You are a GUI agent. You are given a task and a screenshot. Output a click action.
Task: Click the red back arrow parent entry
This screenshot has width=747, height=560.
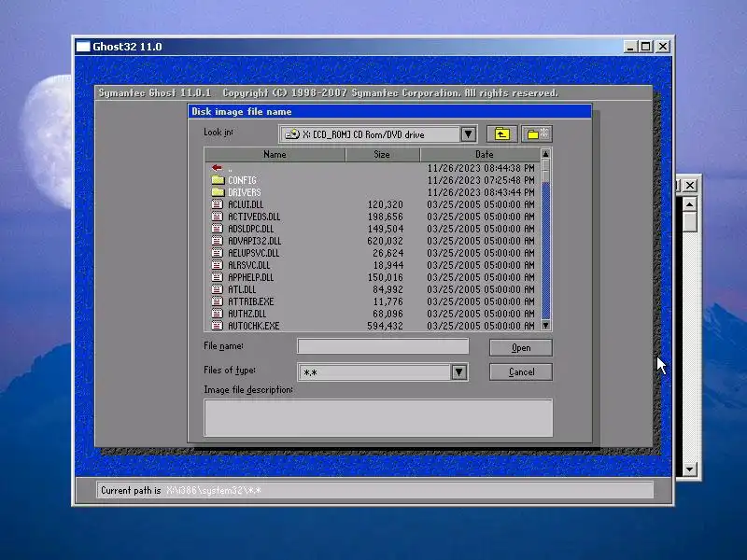[x=218, y=168]
